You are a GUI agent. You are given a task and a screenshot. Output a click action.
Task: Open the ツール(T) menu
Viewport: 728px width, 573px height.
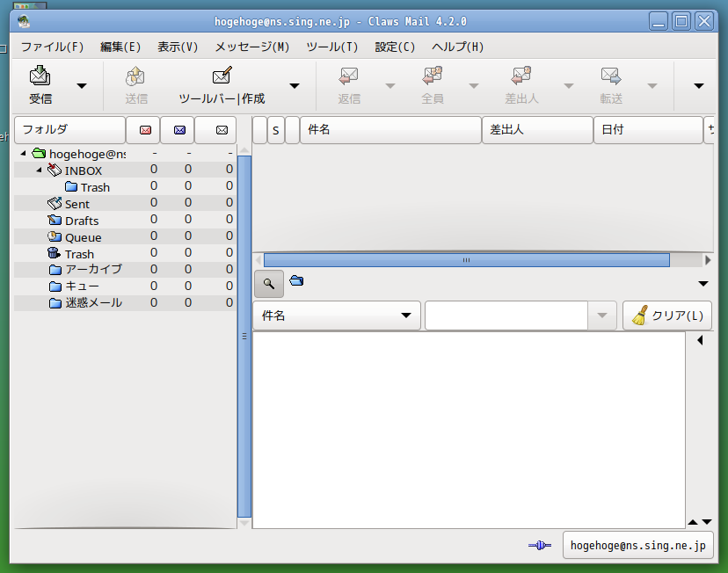pos(332,47)
